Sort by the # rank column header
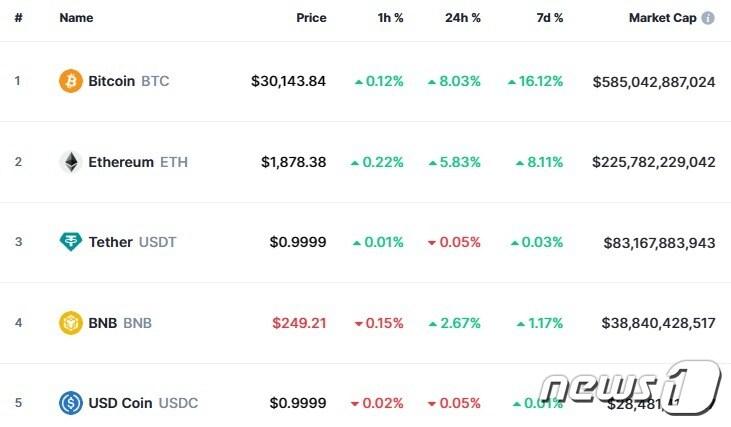731x427 pixels. click(x=17, y=18)
